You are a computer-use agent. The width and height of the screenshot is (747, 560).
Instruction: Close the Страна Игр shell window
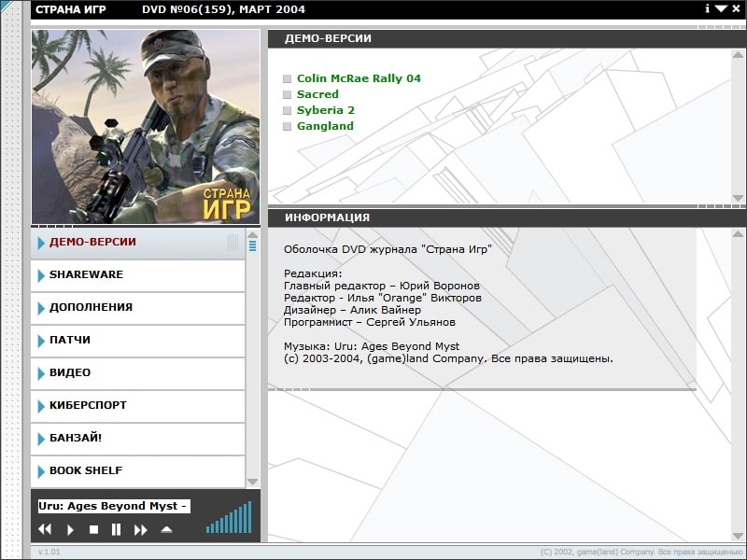click(736, 8)
